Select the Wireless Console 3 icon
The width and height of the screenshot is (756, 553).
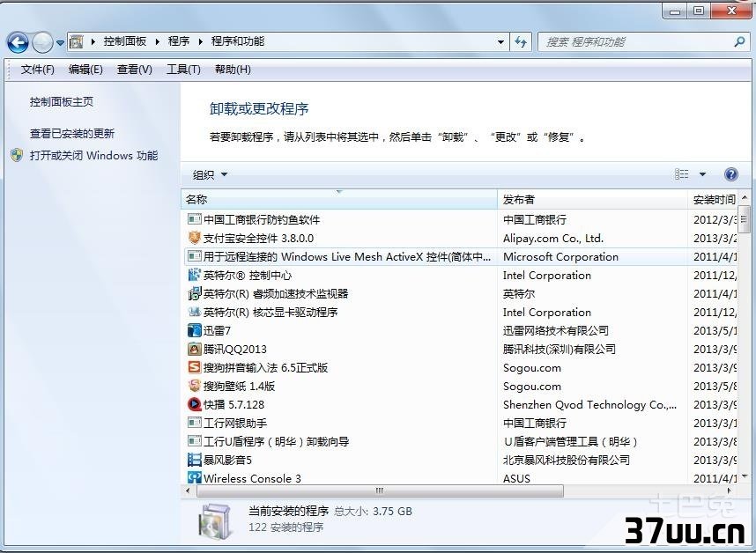195,478
